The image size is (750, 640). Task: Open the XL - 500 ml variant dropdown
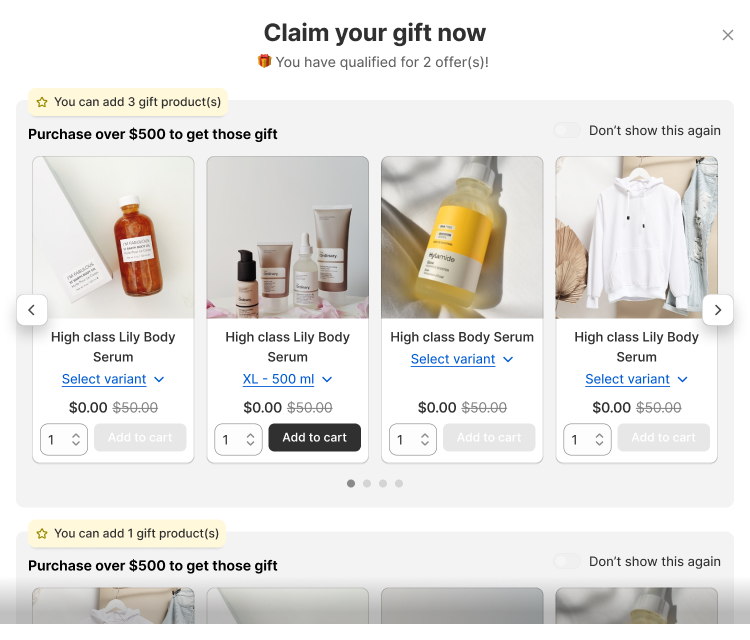287,379
